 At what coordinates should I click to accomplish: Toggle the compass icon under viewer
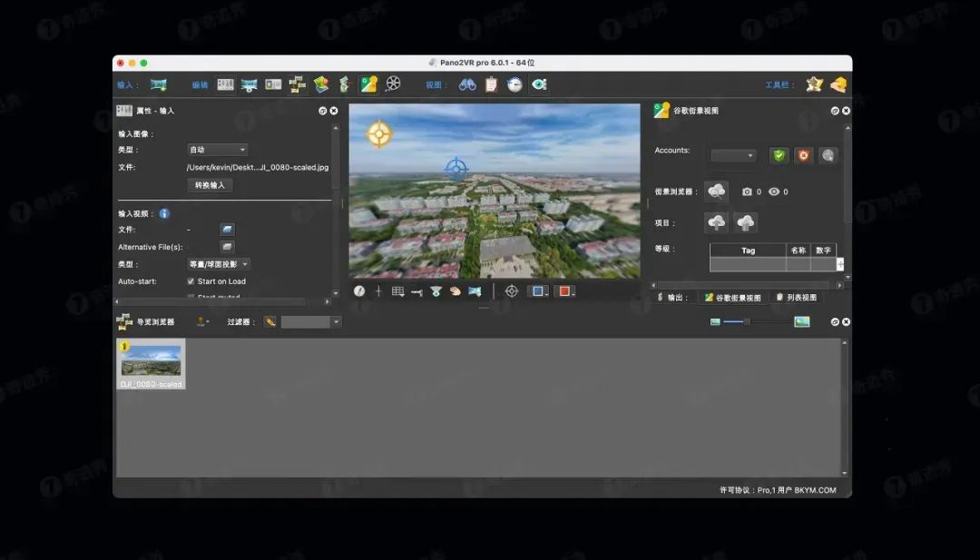coord(359,291)
